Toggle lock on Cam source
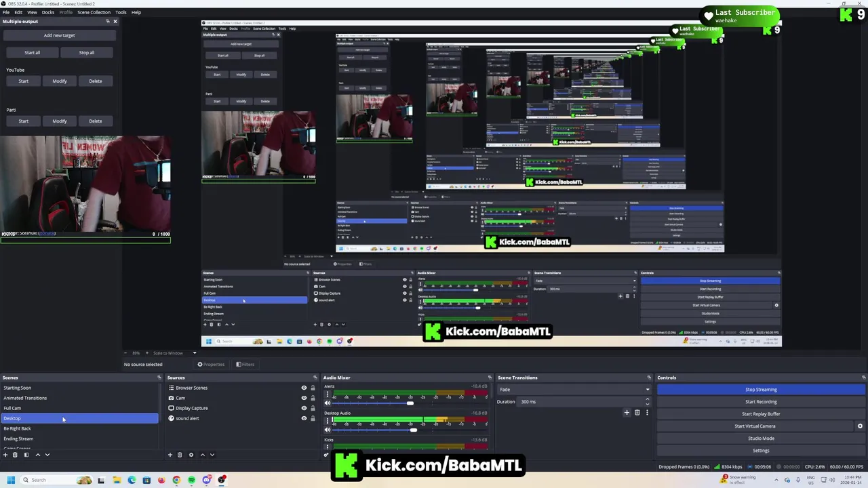 pos(313,398)
